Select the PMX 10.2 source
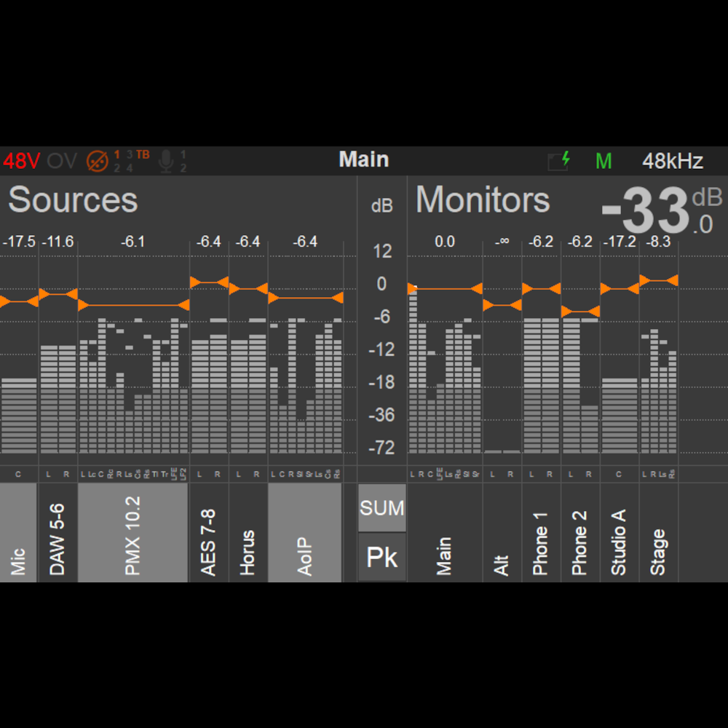The image size is (728, 728). 132,532
